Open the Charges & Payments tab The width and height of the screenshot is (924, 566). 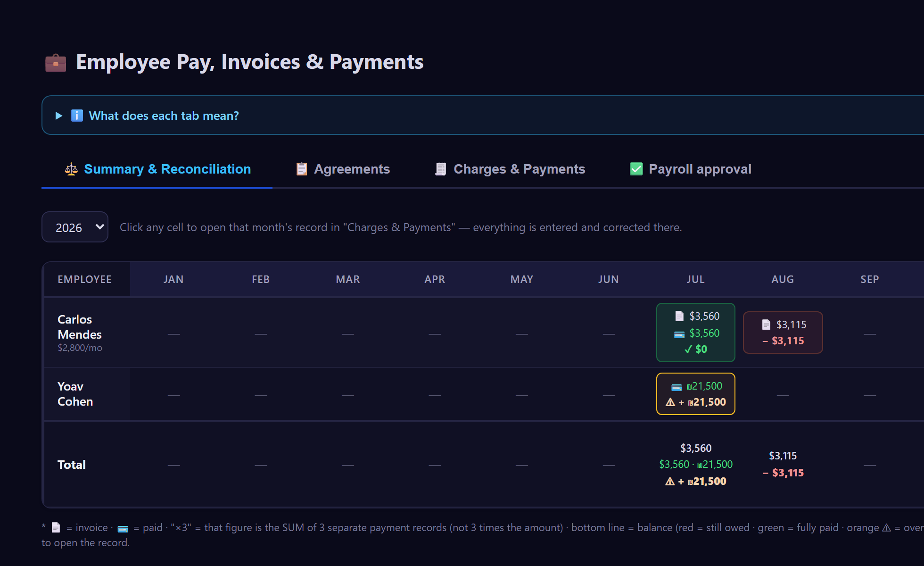[510, 169]
